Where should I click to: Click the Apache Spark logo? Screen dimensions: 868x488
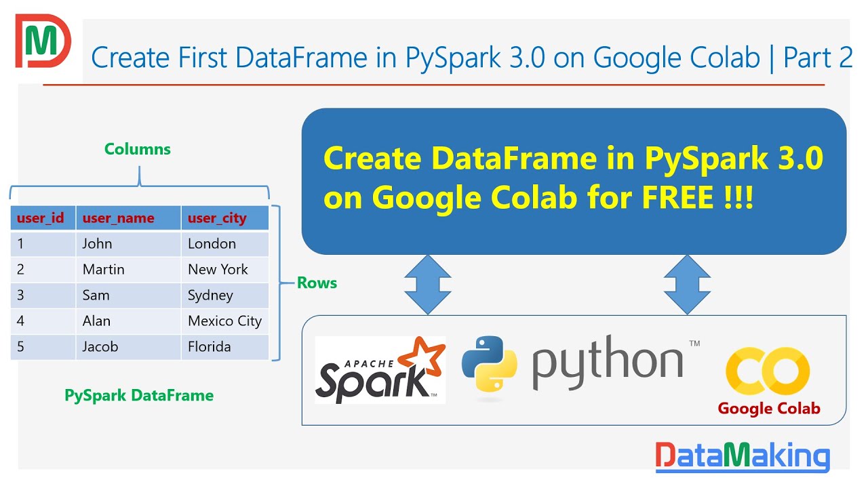coord(380,369)
